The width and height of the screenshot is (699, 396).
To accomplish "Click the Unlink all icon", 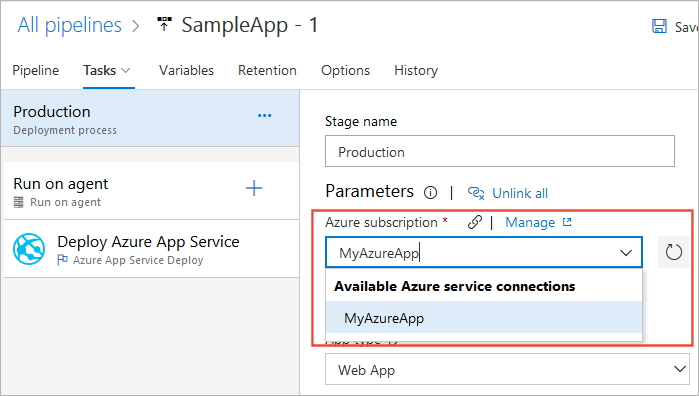I will tap(476, 193).
